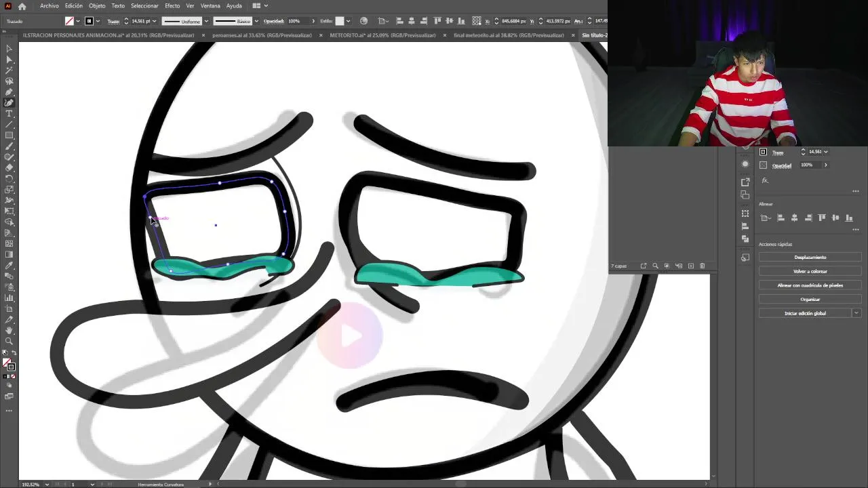Align left edges in Alinear panel
Screen dimensions: 868x488
pos(781,218)
